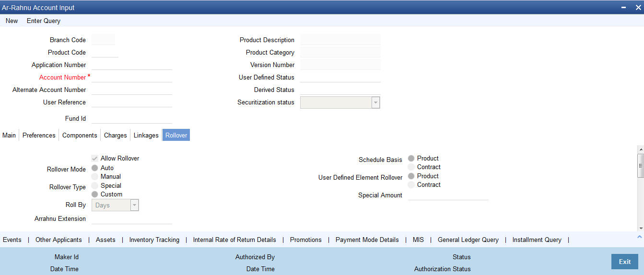Close the Ar-Rahnu Account Input window
Viewport: 644px width, 275px height.
pyautogui.click(x=637, y=8)
